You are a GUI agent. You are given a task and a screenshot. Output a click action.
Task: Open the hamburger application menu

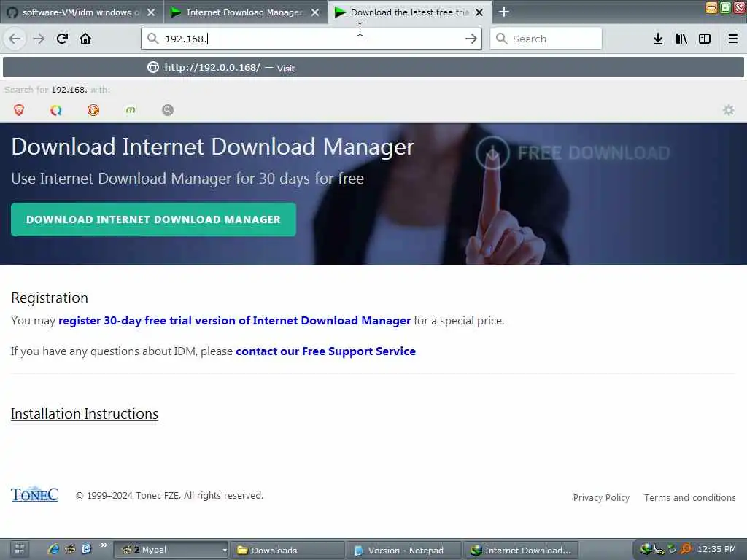[x=732, y=39]
